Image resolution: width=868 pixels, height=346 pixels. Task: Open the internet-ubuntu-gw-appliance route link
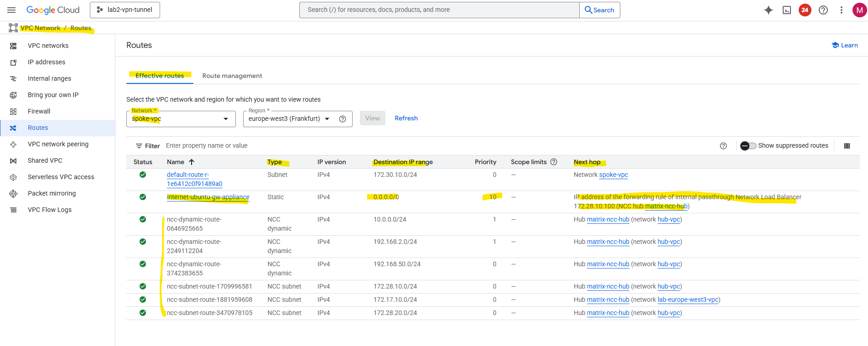coord(208,197)
